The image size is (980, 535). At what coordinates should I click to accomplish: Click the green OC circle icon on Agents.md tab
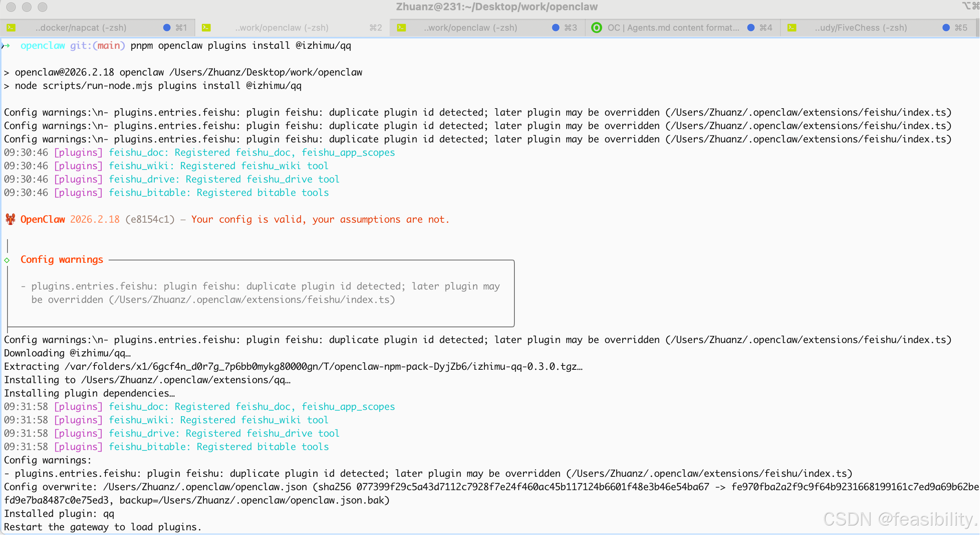(596, 28)
